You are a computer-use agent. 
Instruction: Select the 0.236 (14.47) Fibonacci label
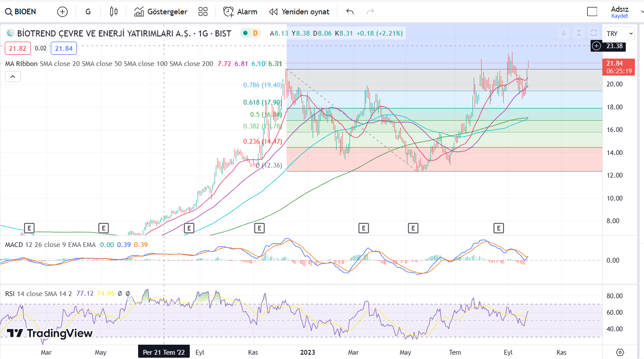pos(263,142)
